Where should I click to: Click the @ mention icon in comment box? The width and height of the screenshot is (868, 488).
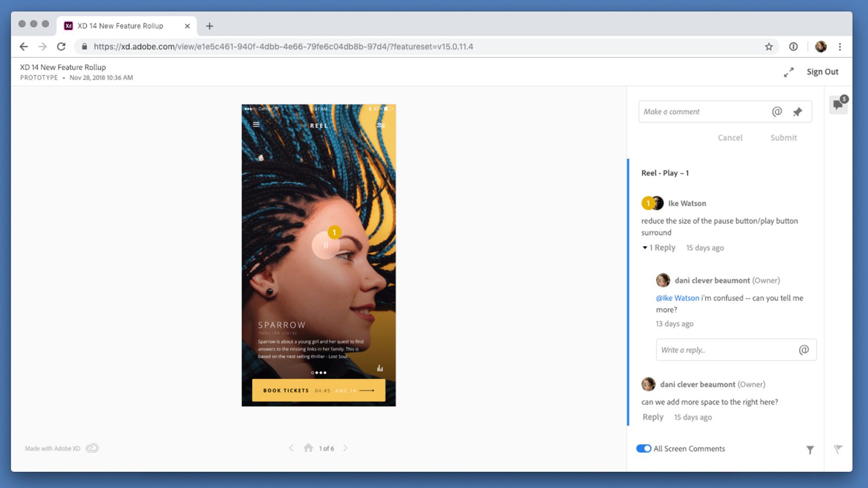pyautogui.click(x=777, y=112)
